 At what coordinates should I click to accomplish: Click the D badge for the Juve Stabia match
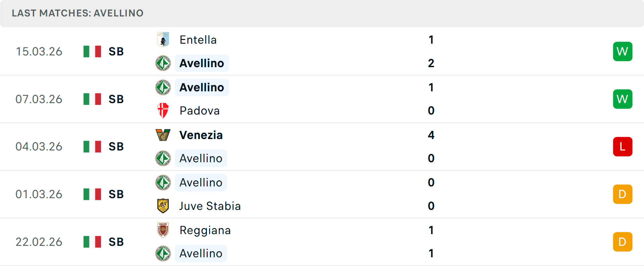pos(623,194)
